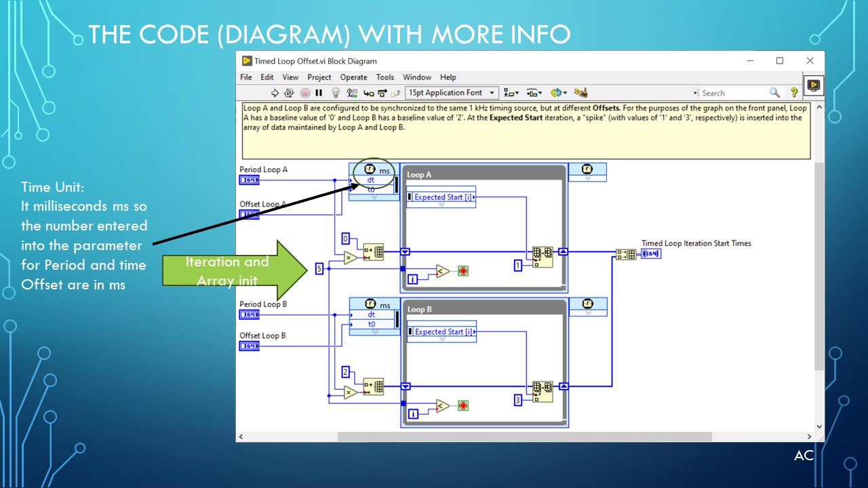868x488 pixels.
Task: Open the Tools menu
Action: tap(385, 77)
